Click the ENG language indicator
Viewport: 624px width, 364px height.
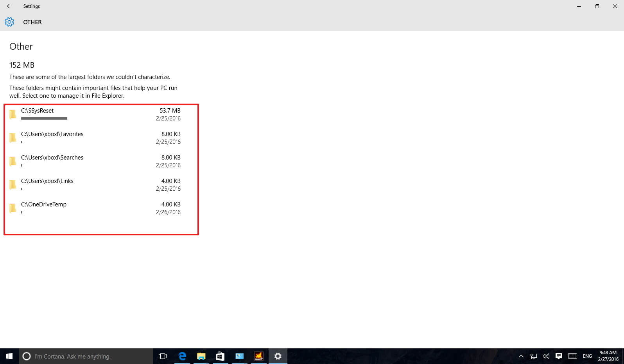pos(587,356)
